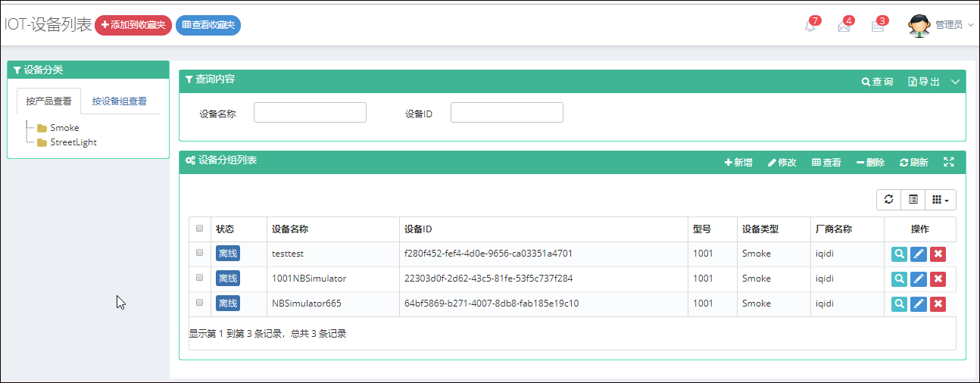The width and height of the screenshot is (980, 383).
Task: Focus the 设备ID input field
Action: [x=507, y=113]
